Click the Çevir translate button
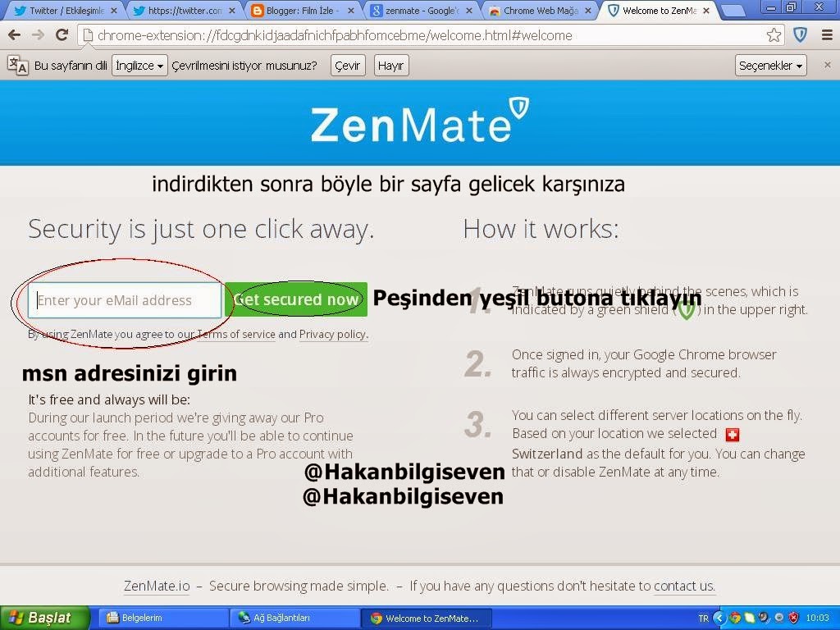 pyautogui.click(x=348, y=66)
